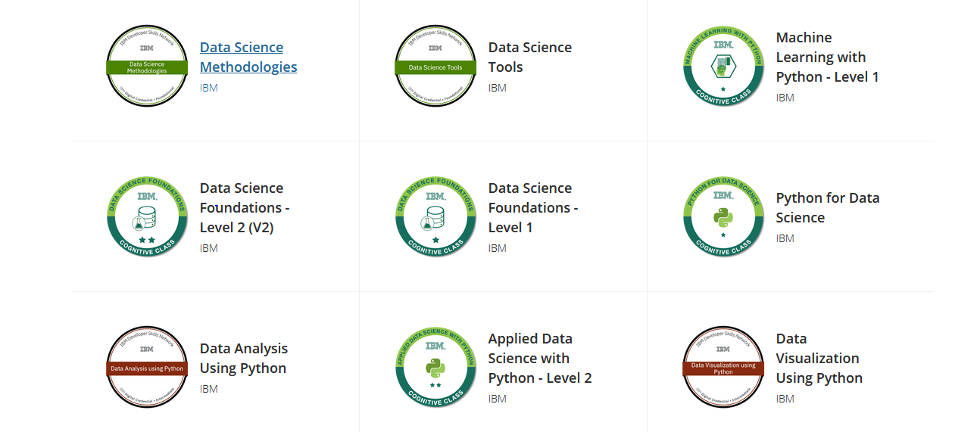Click the Applied Data Science with Python badge
980x432 pixels.
coord(435,368)
